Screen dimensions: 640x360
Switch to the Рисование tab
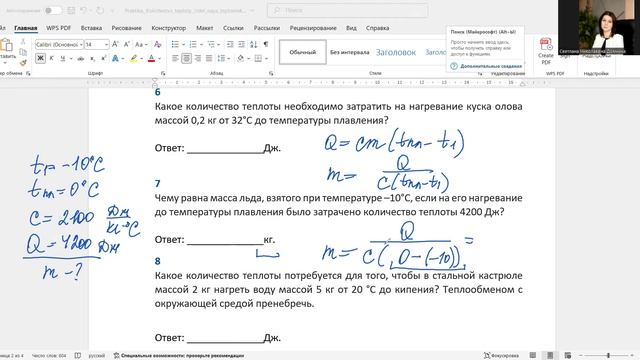pyautogui.click(x=127, y=28)
